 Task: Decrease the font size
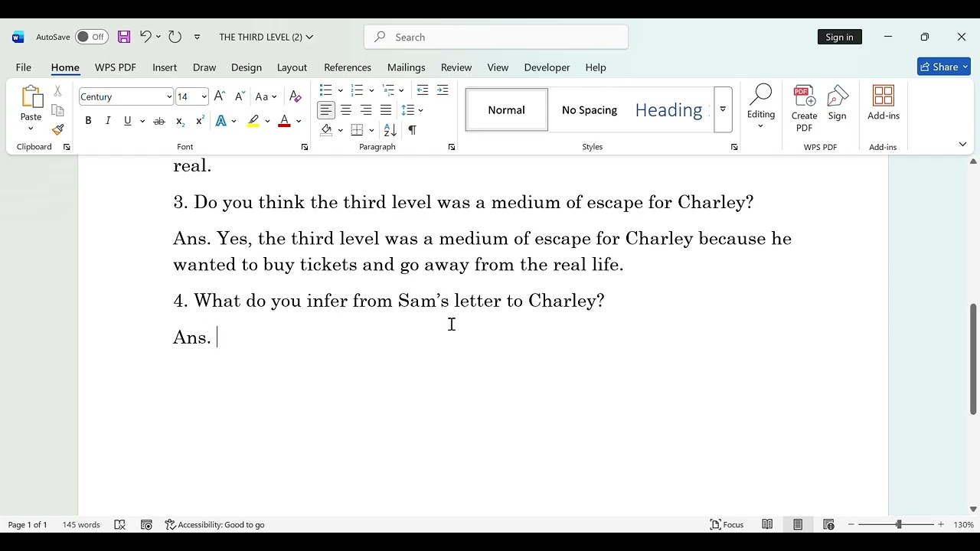click(240, 96)
